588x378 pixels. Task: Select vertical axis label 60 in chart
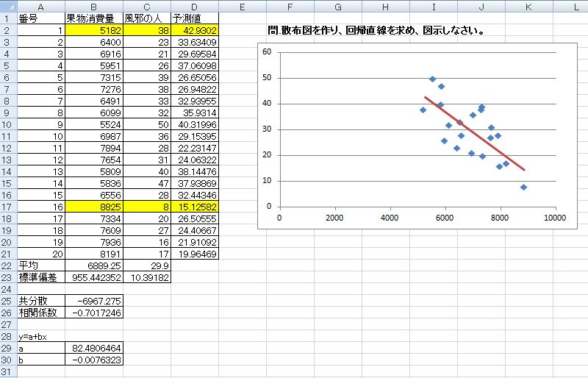tap(267, 51)
